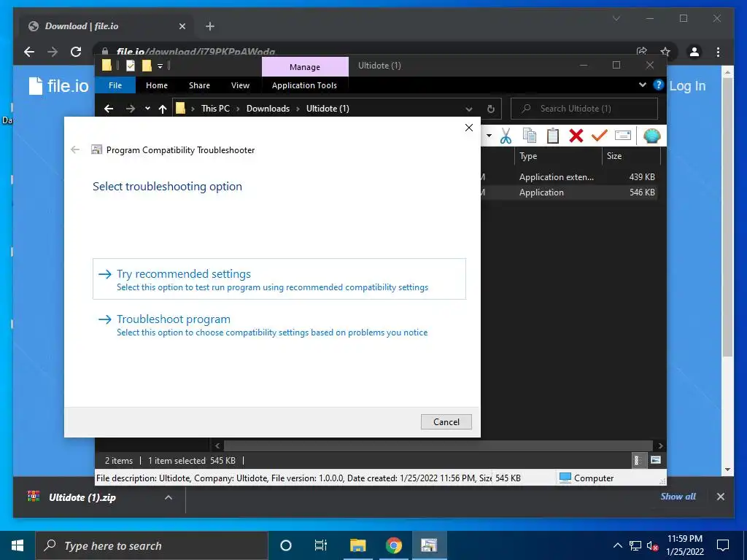Click Downloads in the breadcrumb path
This screenshot has height=560, width=747.
pos(268,109)
